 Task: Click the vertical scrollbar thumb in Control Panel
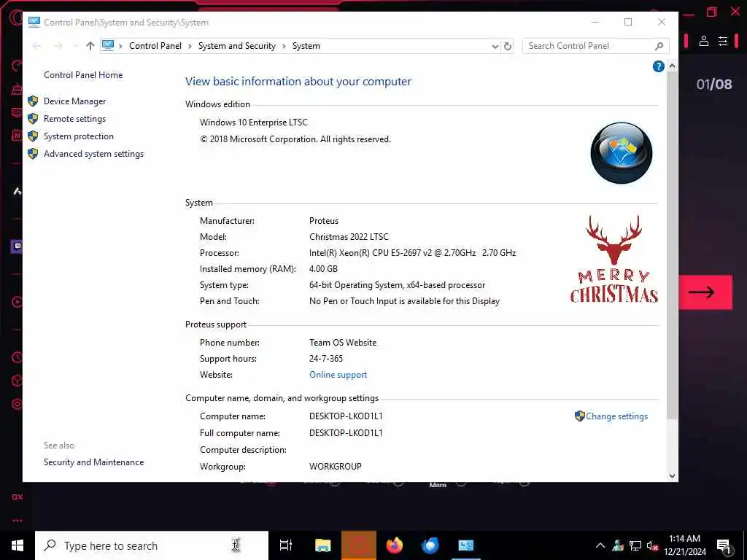point(672,246)
